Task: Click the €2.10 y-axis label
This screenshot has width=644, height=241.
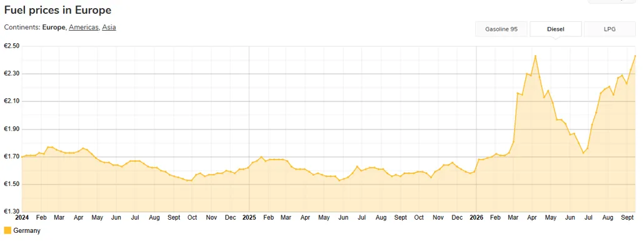Action: point(12,101)
